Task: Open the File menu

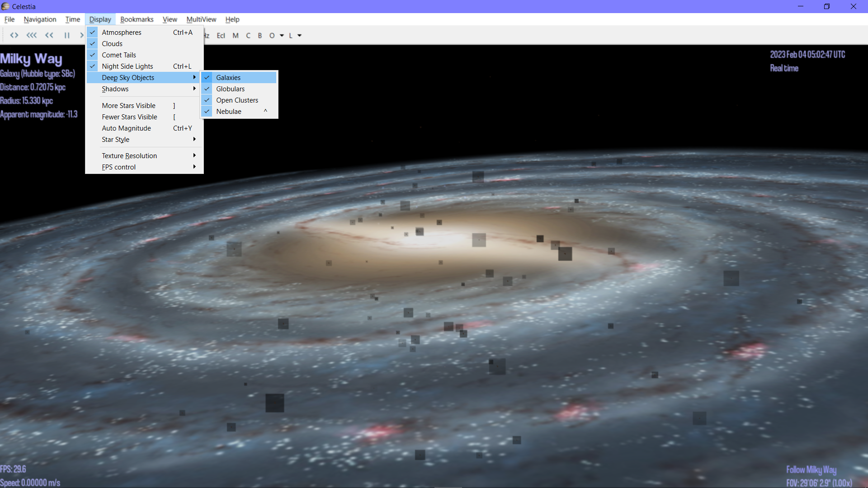Action: coord(9,19)
